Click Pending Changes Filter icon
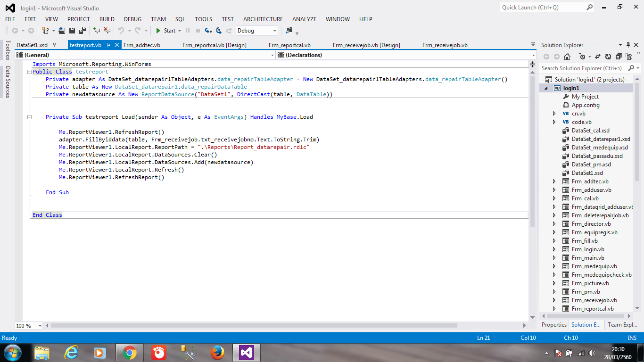 pos(582,57)
